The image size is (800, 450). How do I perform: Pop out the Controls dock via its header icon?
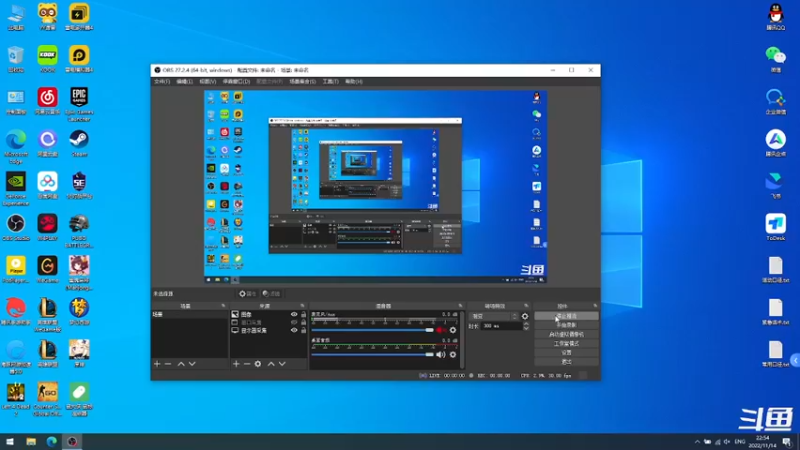coord(595,306)
